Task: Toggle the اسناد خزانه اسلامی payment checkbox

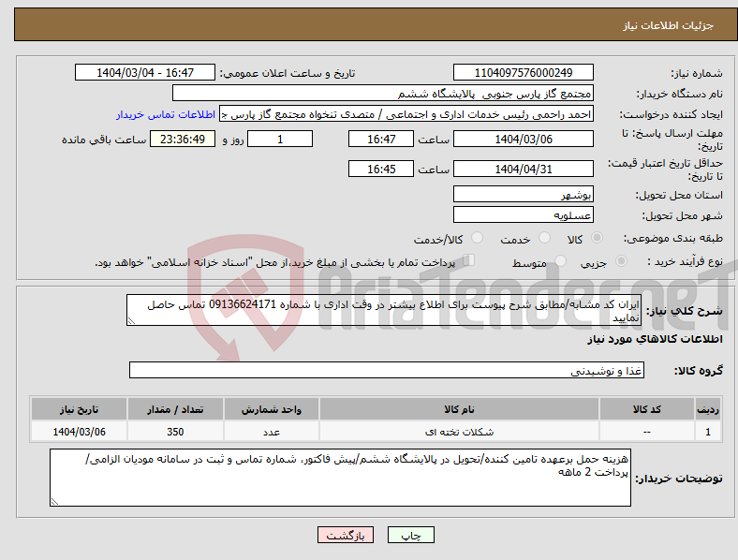Action: tap(468, 260)
